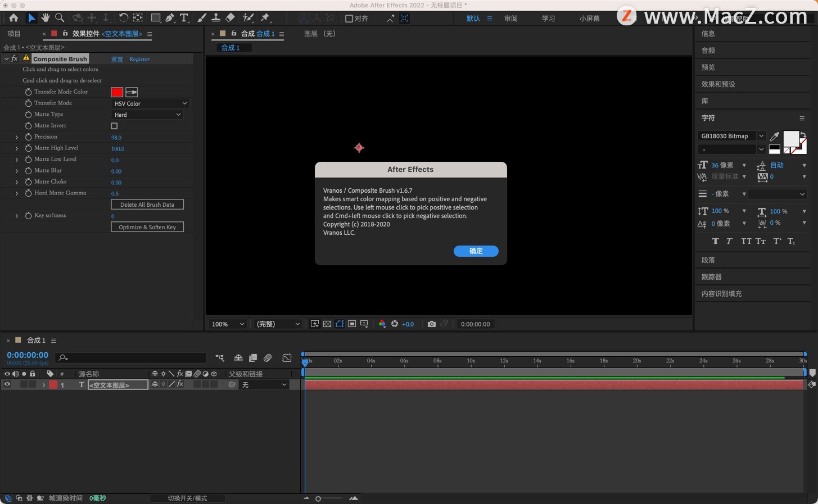Screen dimensions: 818x504
Task: Select the Type text tool
Action: pos(184,18)
